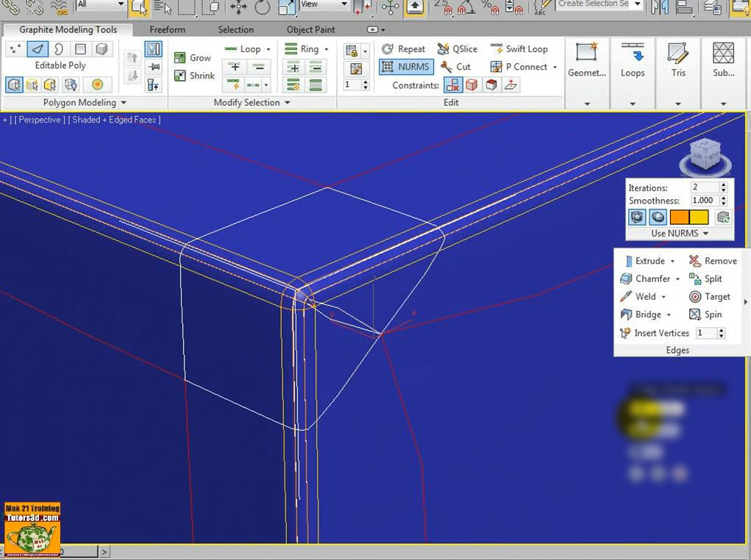Expand the Polygon Modeling panel dropdown
Screen dimensions: 751x560
[124, 103]
